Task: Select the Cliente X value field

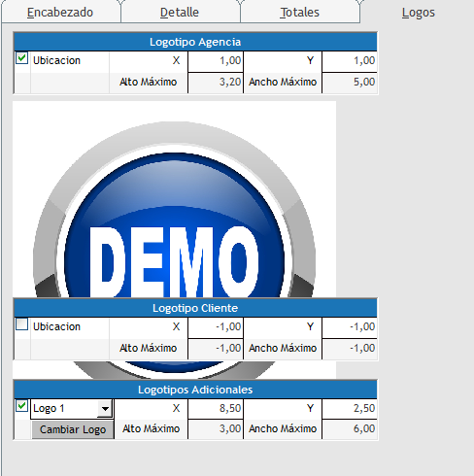Action: click(216, 327)
